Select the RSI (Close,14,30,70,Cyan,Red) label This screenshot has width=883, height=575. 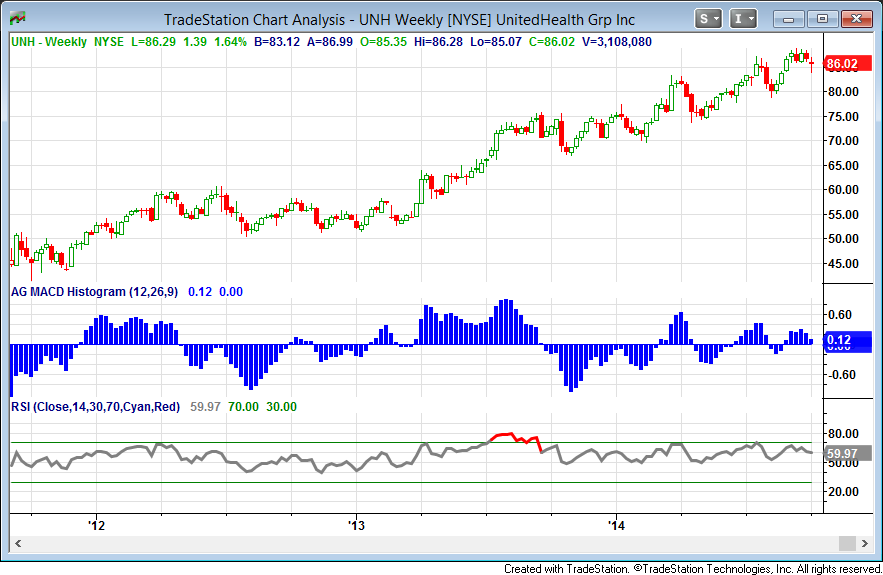click(x=96, y=407)
